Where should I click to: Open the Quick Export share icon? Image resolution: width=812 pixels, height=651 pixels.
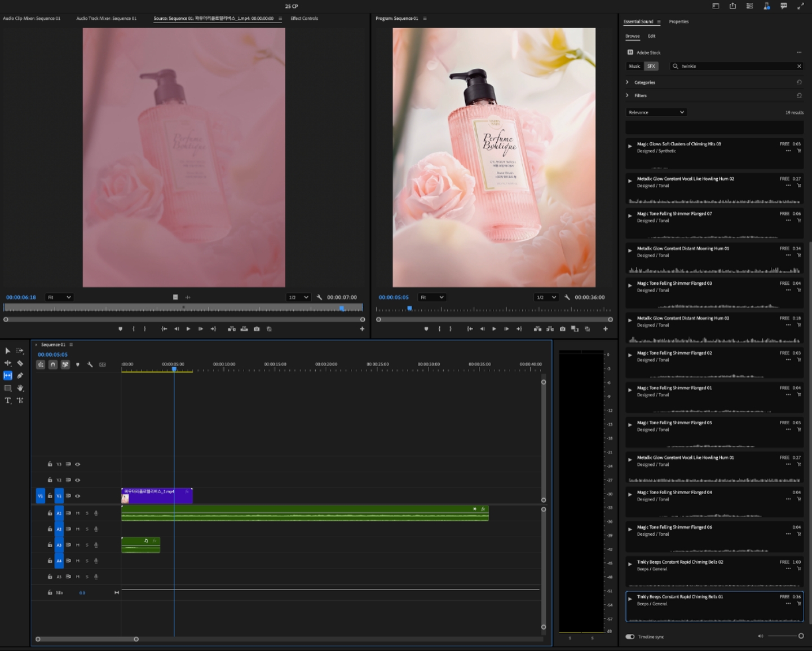[732, 6]
